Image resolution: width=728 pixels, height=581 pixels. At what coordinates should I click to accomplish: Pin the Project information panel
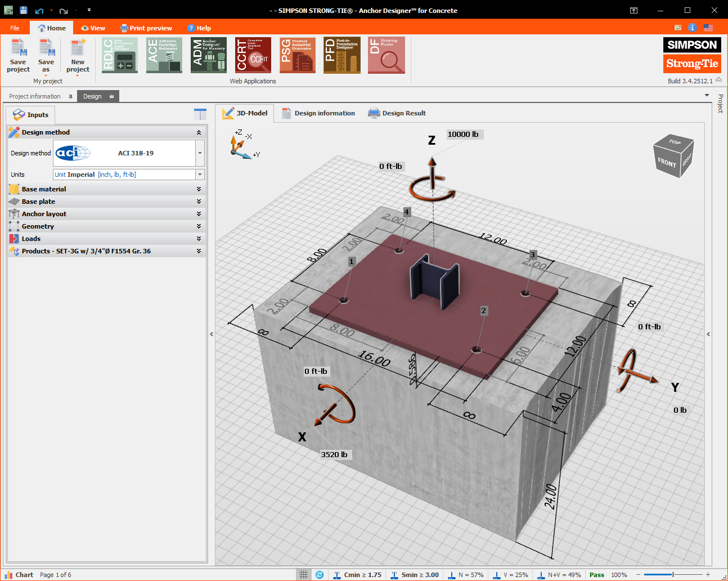(x=70, y=97)
